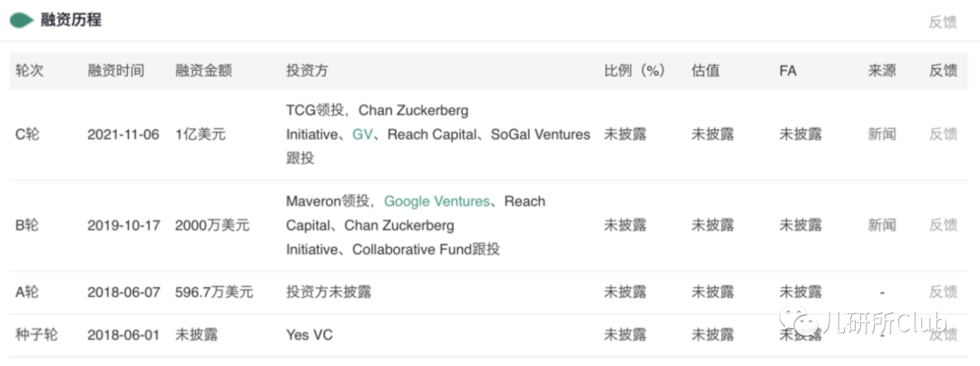
Task: Open the Google Ventures investor link
Action: click(436, 202)
